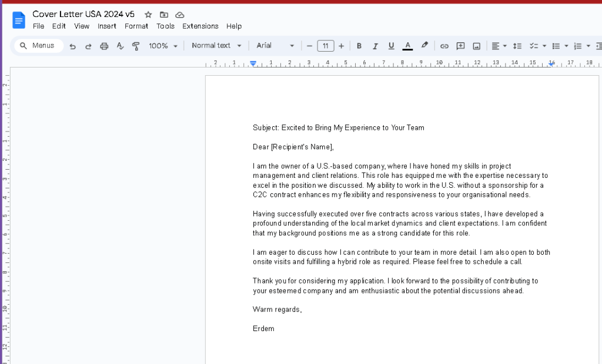Open the Format menu
Screen dimensions: 602x364
point(136,26)
